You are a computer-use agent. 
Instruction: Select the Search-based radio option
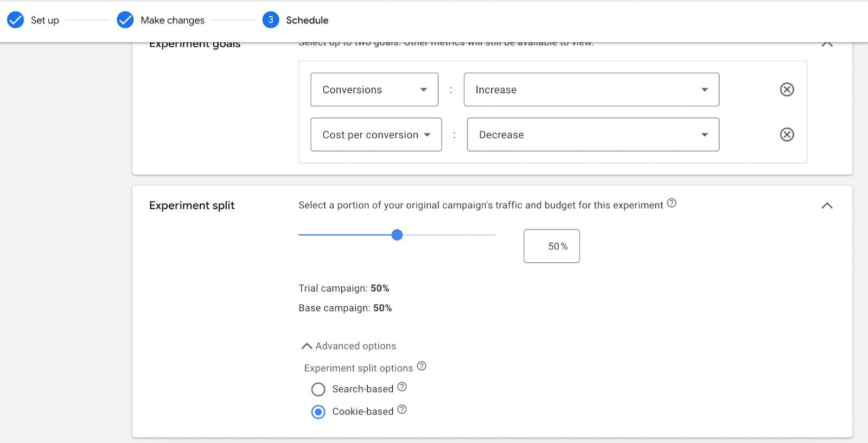[318, 389]
